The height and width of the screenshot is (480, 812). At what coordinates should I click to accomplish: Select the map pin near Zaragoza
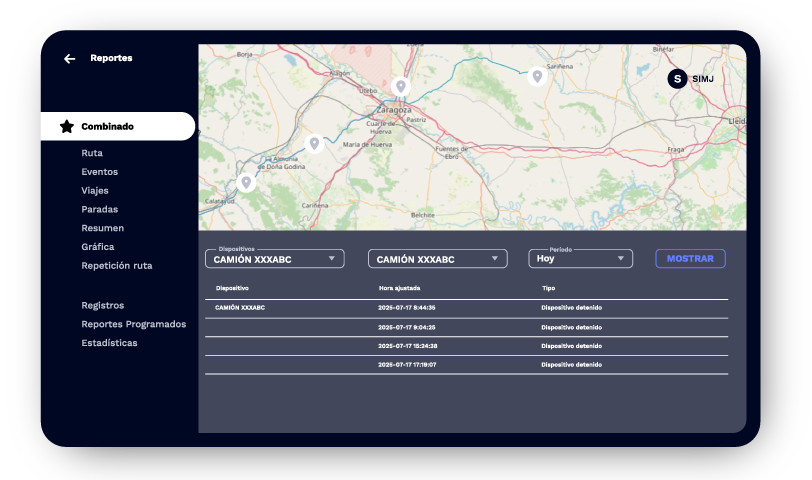pyautogui.click(x=401, y=87)
